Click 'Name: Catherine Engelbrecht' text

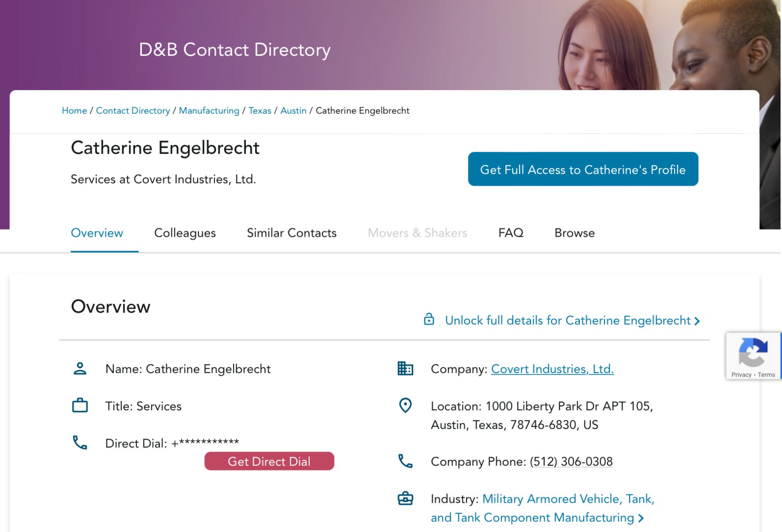[x=188, y=369]
